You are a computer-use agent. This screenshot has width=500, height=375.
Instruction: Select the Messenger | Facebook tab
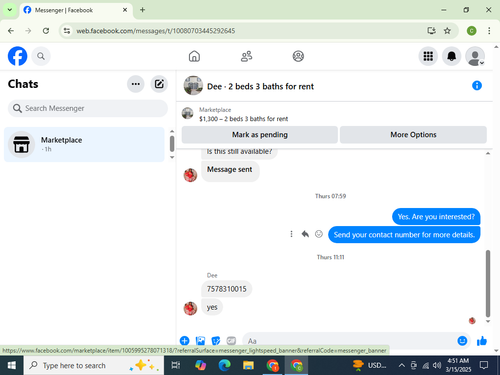(76, 10)
